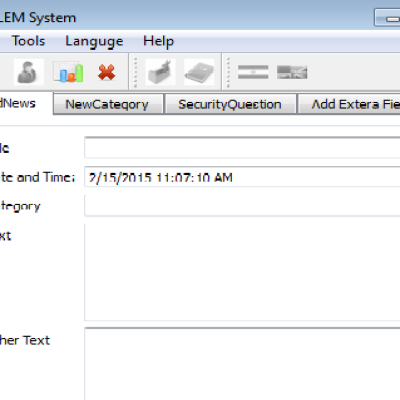Switch to the Add Extera Field tab
This screenshot has height=400, width=400.
point(349,104)
